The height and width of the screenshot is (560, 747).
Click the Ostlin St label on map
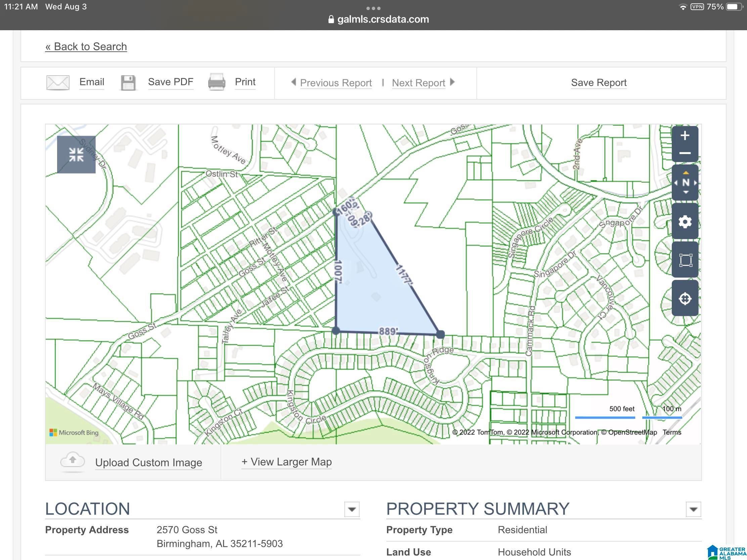point(222,174)
